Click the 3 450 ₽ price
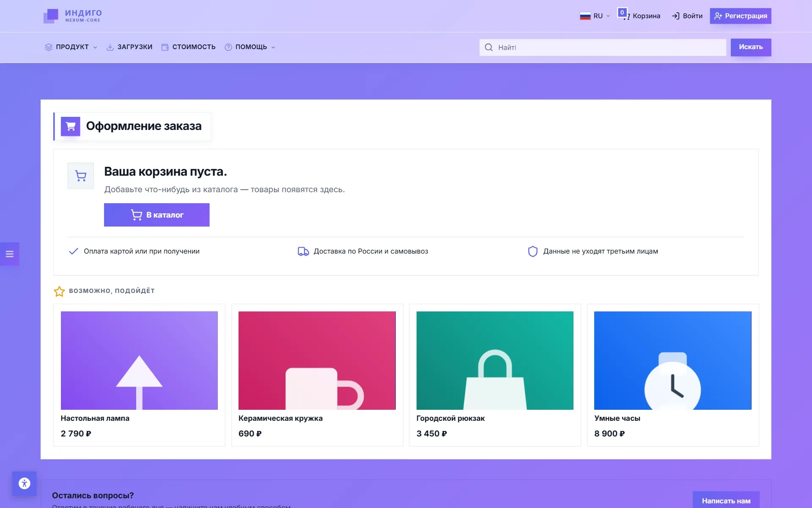 click(432, 433)
